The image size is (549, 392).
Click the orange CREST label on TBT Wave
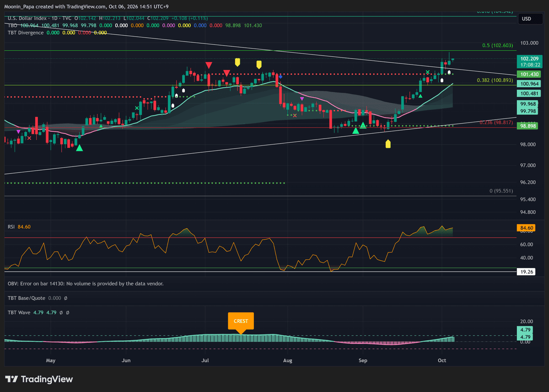coord(241,321)
